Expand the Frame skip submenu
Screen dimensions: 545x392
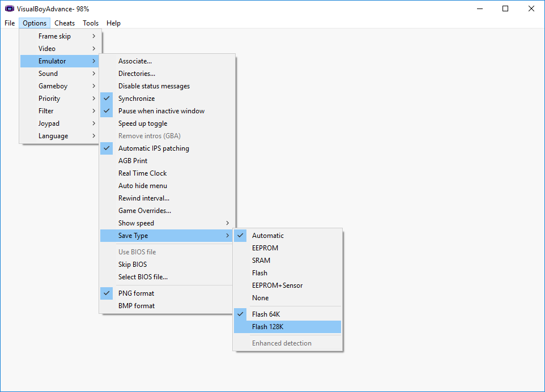59,36
